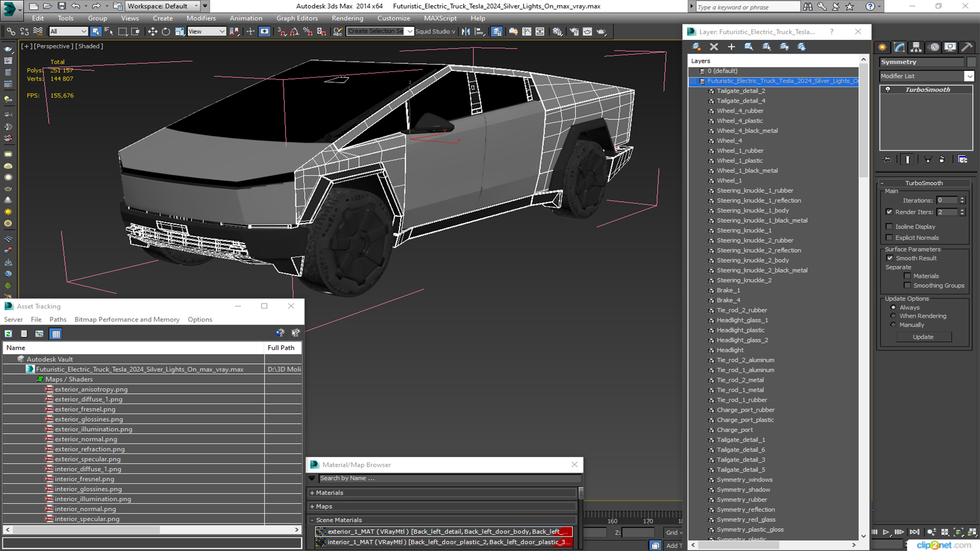980x551 pixels.
Task: Collapse the Scene Materials rollout
Action: [x=443, y=520]
